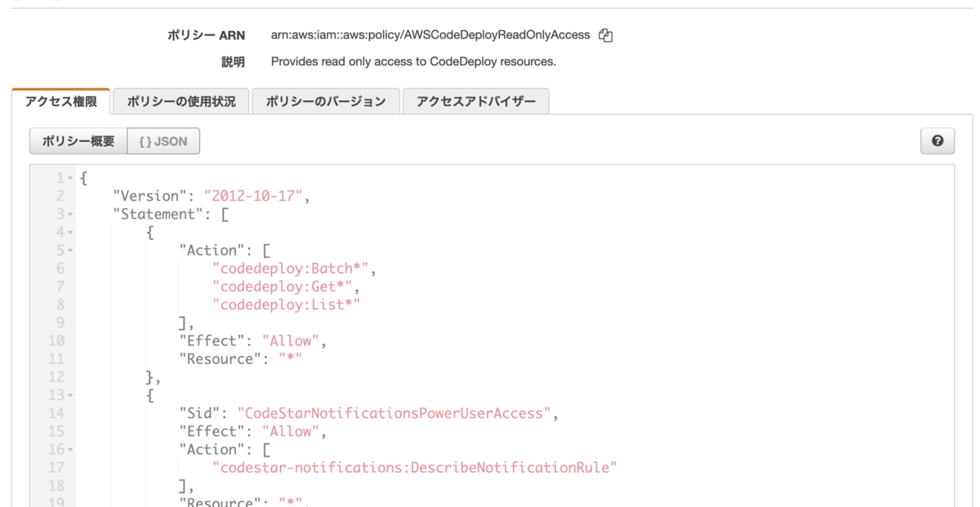Click the "Allow" value on line 15

[291, 431]
